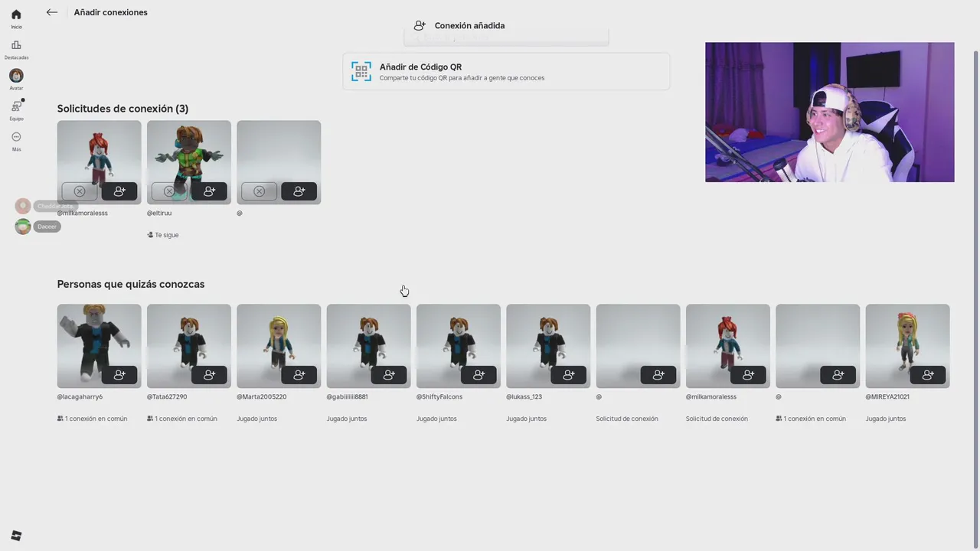Click the @Tata627290 username
This screenshot has height=551, width=980.
click(x=167, y=397)
